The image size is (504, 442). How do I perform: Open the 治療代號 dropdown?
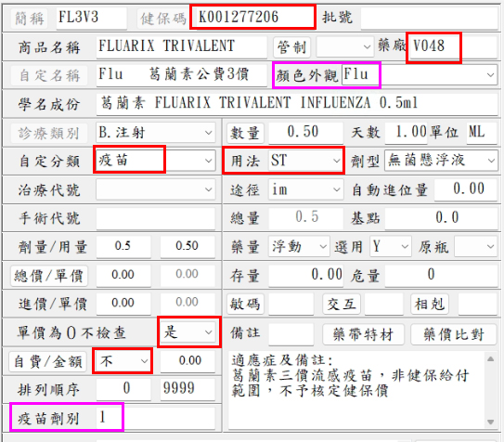coord(208,189)
